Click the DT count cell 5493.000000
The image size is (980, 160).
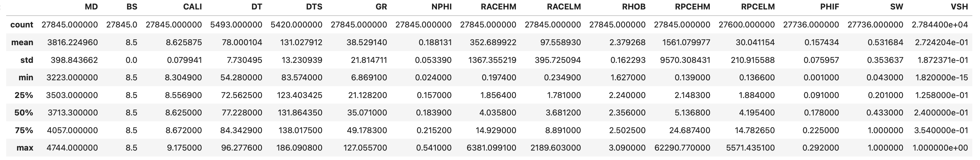pos(236,25)
